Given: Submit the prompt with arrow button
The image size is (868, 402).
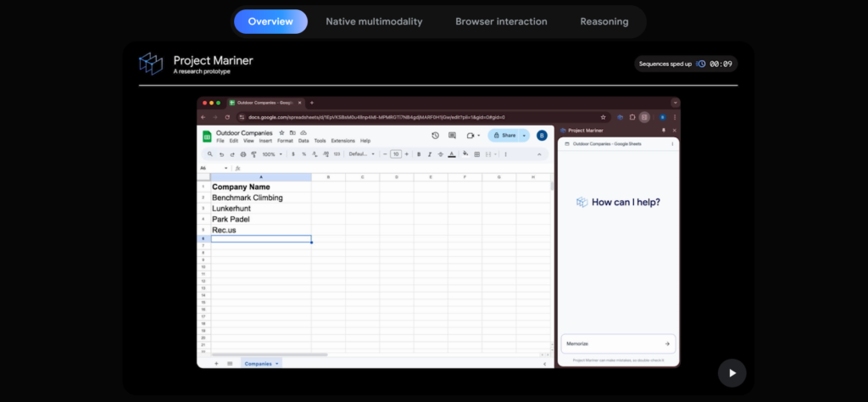Looking at the screenshot, I should pyautogui.click(x=667, y=343).
